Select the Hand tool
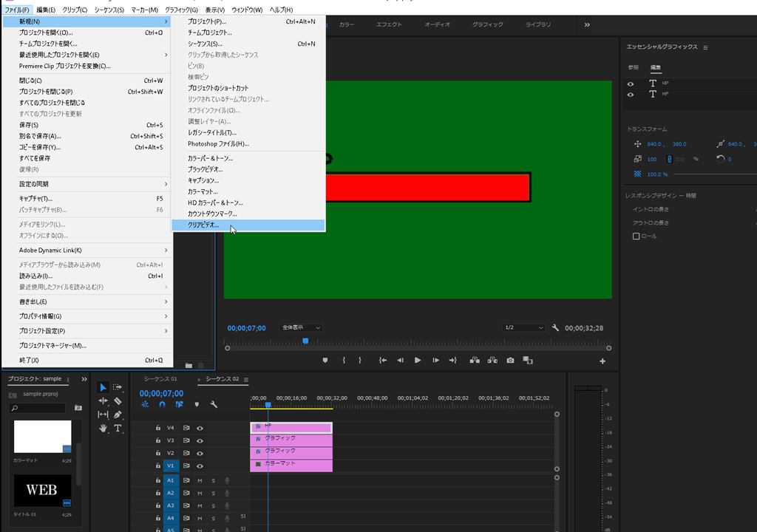The width and height of the screenshot is (757, 532). pyautogui.click(x=103, y=428)
